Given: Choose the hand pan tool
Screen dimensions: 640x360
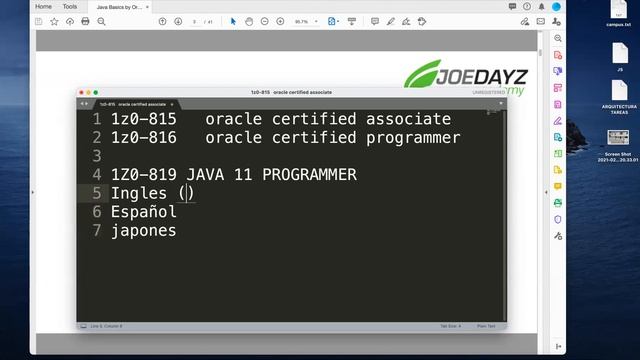Looking at the screenshot, I should point(249,22).
